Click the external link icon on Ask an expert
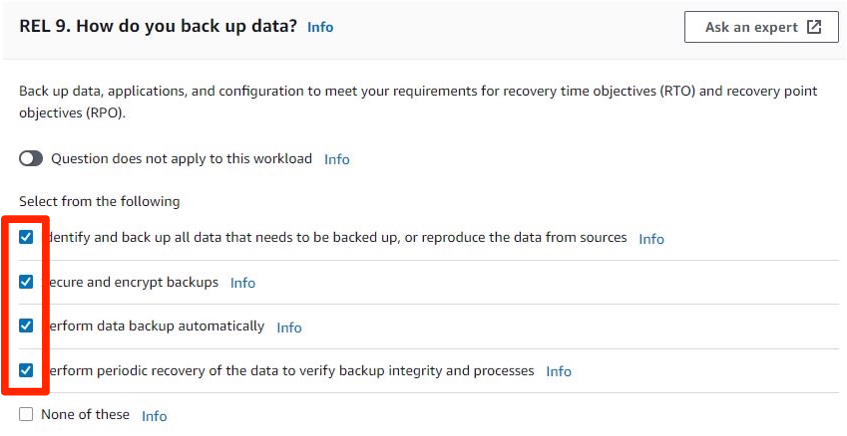This screenshot has height=436, width=847. (x=814, y=27)
